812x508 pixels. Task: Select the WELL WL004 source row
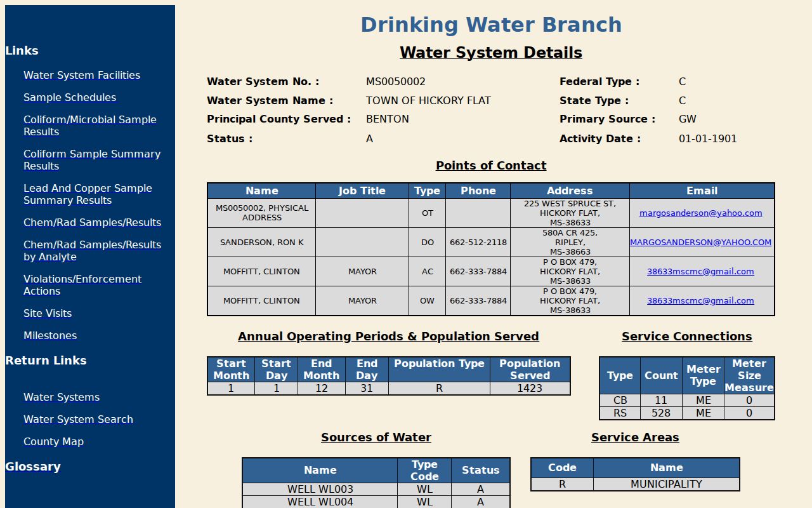click(376, 502)
